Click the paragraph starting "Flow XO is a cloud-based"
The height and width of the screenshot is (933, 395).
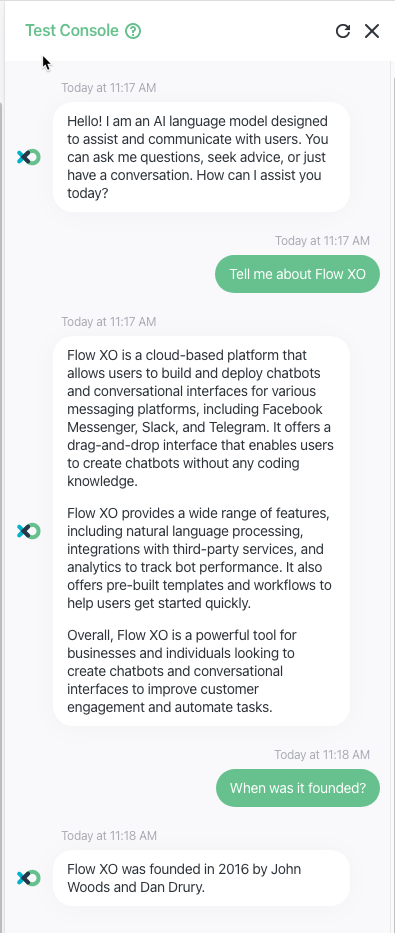(x=200, y=418)
